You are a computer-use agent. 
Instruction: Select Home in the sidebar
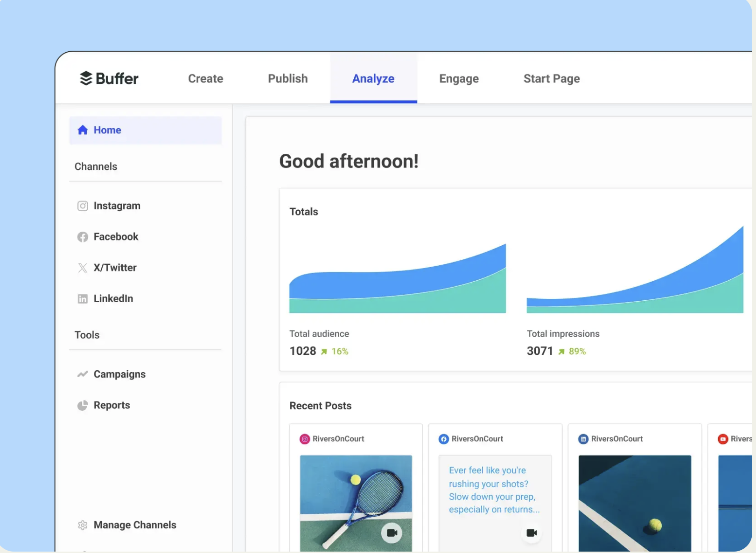[146, 130]
